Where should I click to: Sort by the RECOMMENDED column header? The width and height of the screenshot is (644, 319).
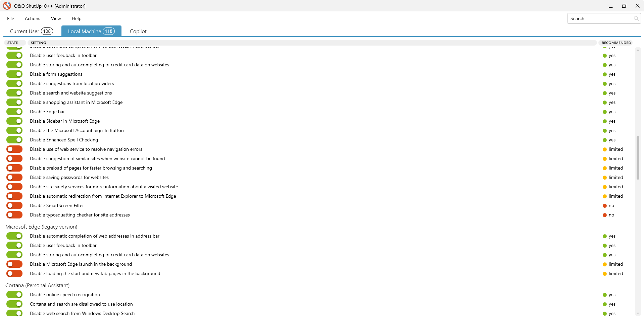616,43
